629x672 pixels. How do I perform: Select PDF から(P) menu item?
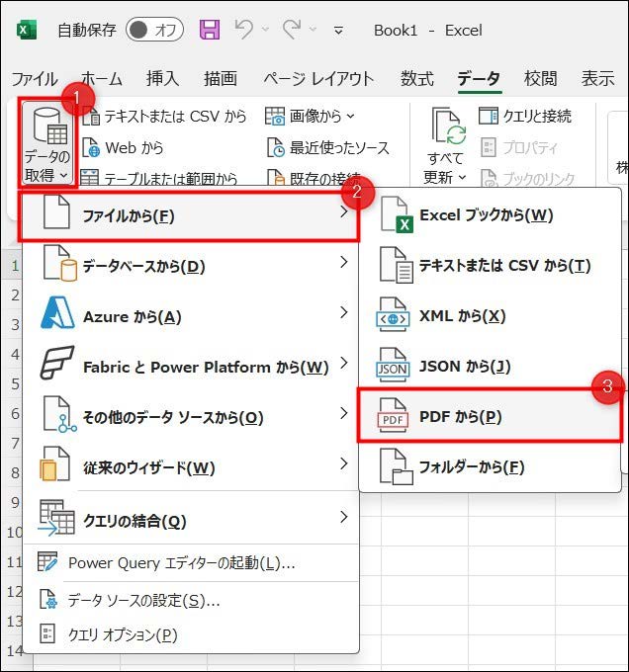click(x=490, y=417)
